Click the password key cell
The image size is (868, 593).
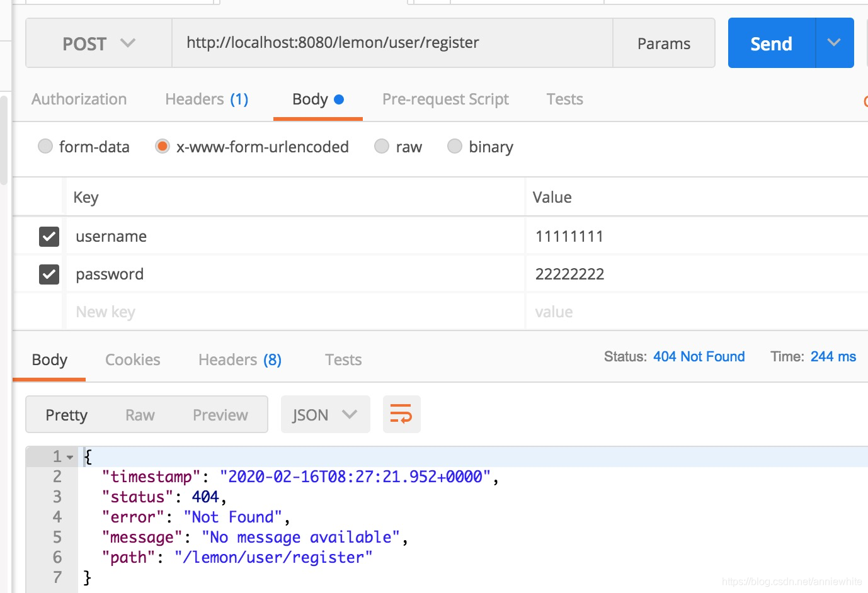pos(295,274)
